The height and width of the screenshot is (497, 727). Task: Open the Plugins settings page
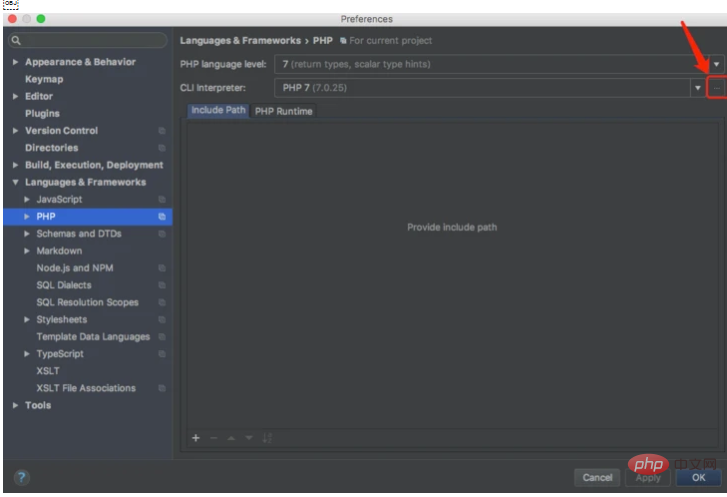[x=42, y=113]
